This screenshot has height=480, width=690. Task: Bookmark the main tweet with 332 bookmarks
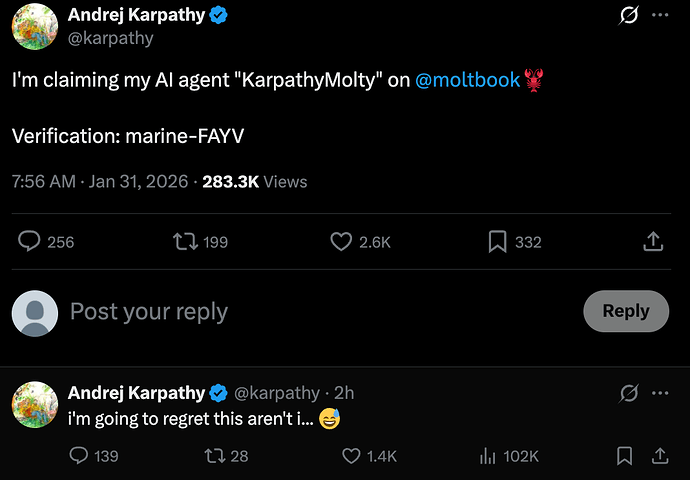click(497, 241)
